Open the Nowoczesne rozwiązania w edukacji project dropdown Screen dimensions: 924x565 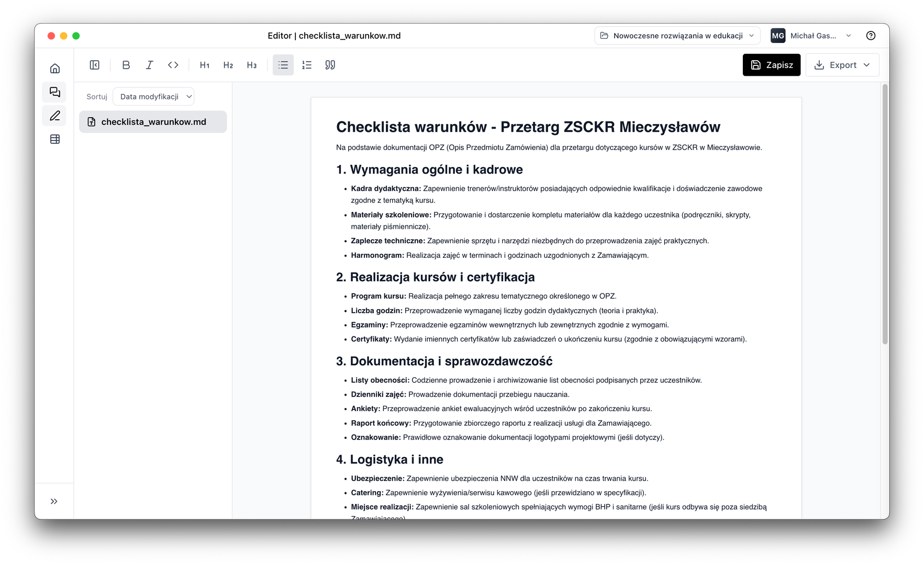(x=677, y=36)
